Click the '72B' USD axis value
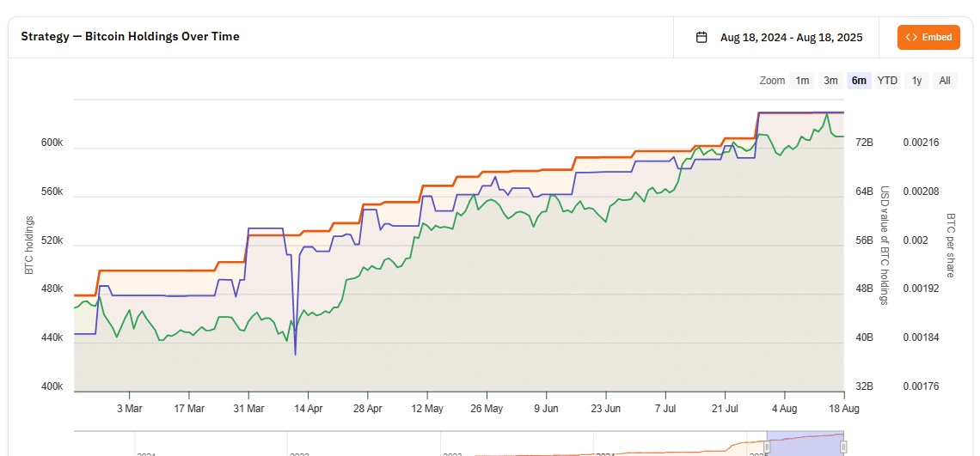 [x=864, y=143]
